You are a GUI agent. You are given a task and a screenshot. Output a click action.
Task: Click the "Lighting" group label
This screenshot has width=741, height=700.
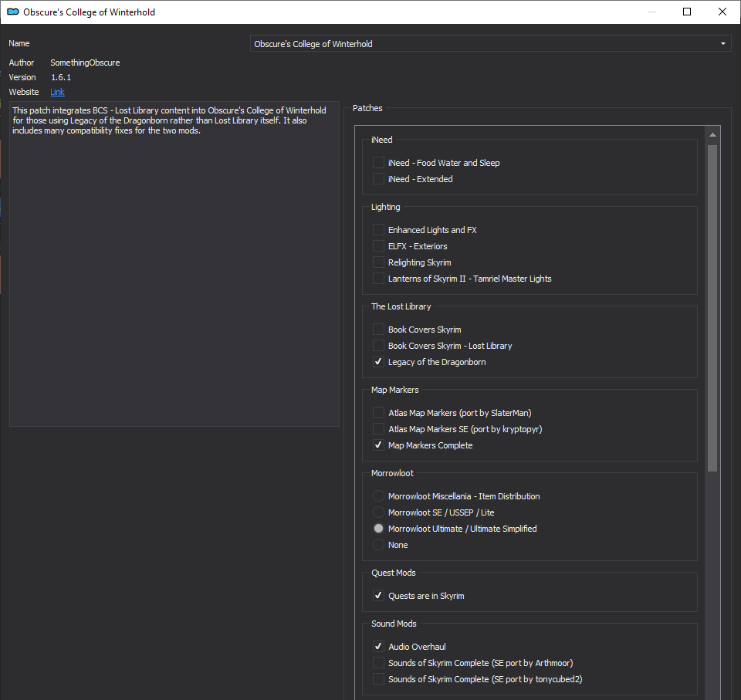(385, 207)
